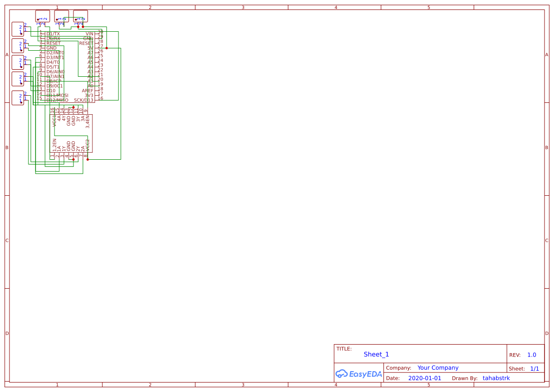This screenshot has width=554, height=392.
Task: Select the 1,2EN pin on the driver IC
Action: coord(54,146)
